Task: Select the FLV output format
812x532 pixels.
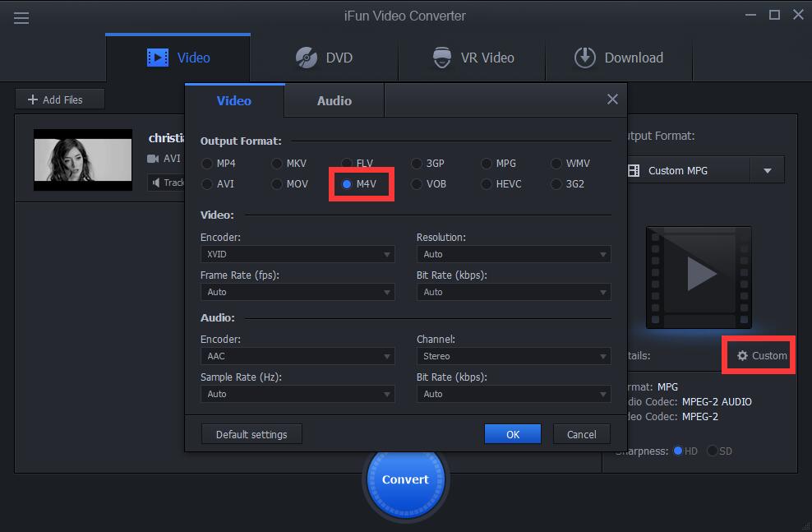Action: click(358, 164)
